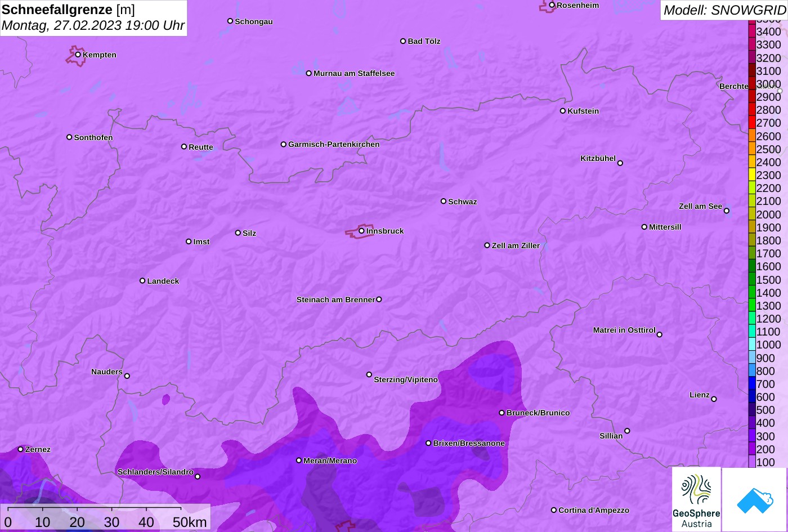The image size is (788, 532).
Task: Click the blue cloud arrow logo
Action: tap(755, 499)
